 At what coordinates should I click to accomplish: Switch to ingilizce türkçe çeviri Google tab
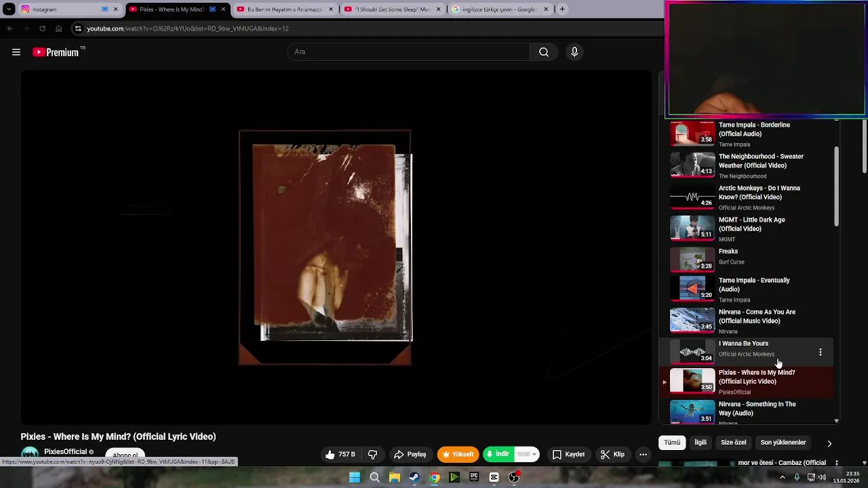pos(500,9)
